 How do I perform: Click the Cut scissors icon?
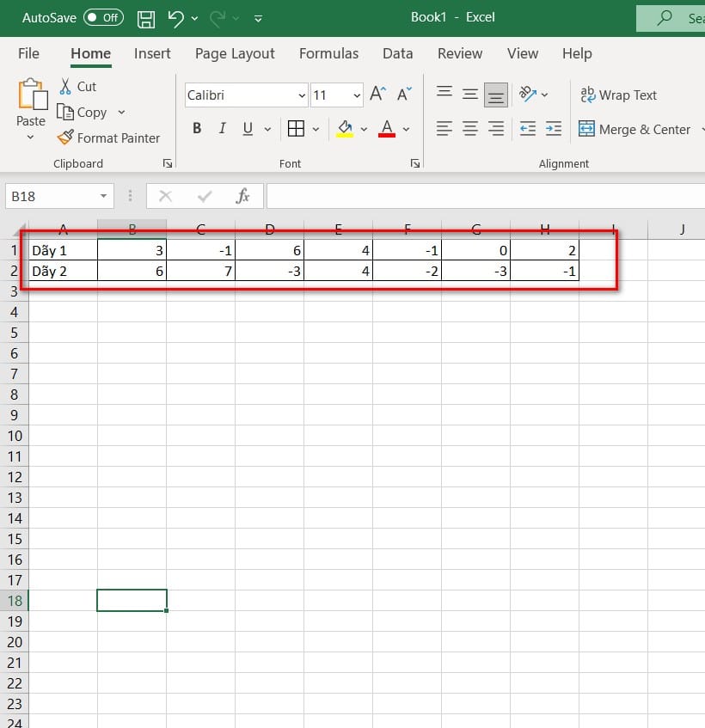66,86
